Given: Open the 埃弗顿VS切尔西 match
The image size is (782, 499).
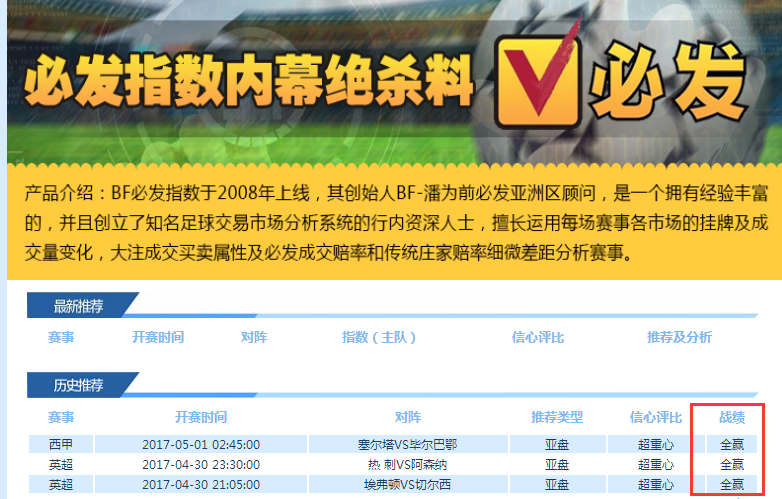Looking at the screenshot, I should (x=408, y=485).
